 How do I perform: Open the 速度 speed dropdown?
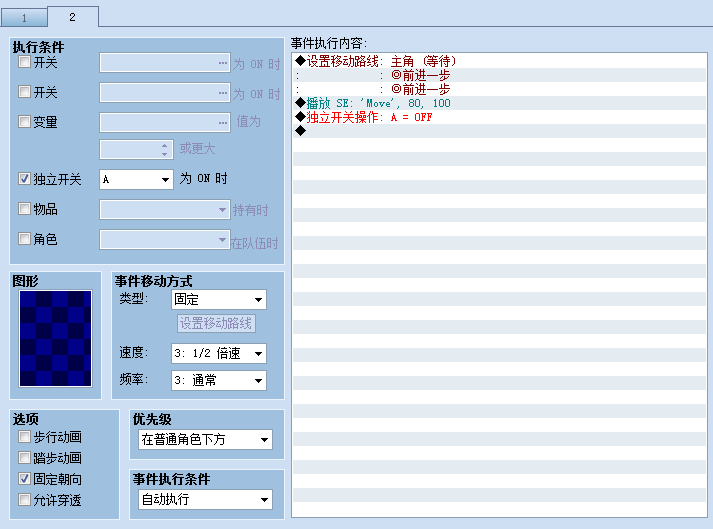pyautogui.click(x=219, y=353)
